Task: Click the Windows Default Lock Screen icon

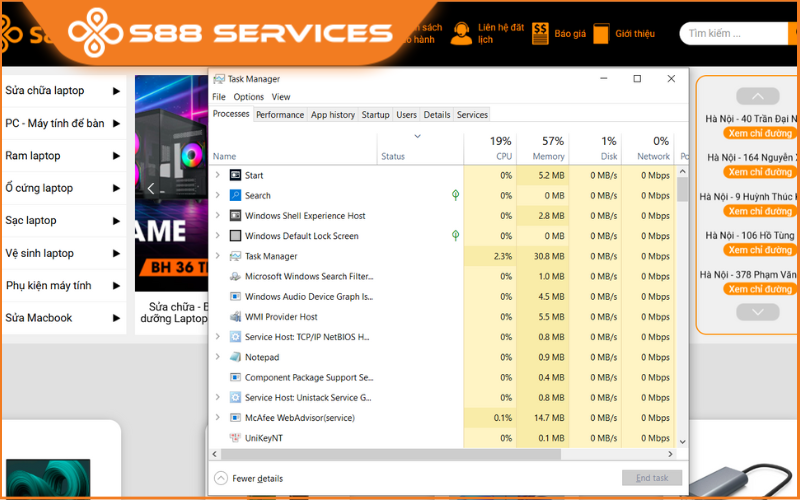Action: click(235, 236)
